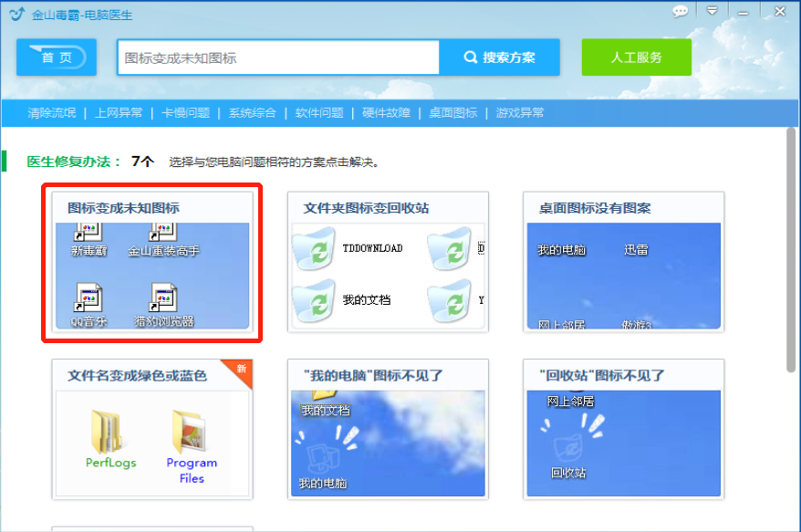Viewport: 801px width, 532px height.
Task: Click the feedback speech bubble icon
Action: tap(680, 11)
